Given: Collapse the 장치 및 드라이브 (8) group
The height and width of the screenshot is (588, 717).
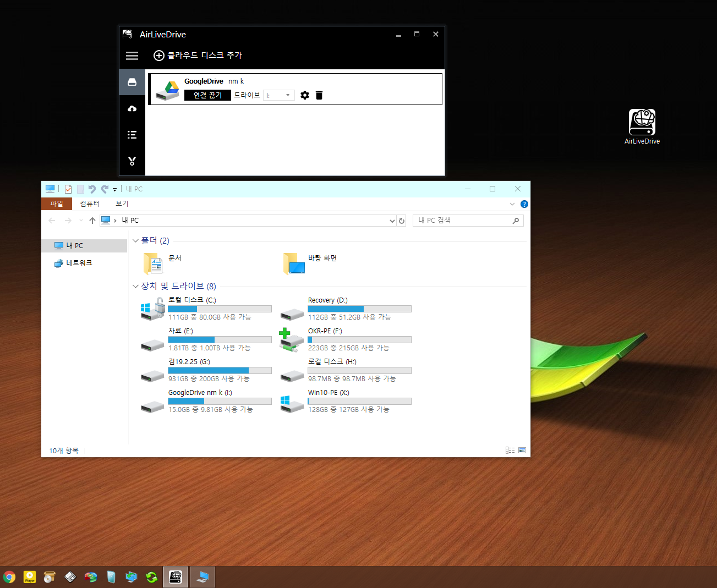Looking at the screenshot, I should (135, 286).
